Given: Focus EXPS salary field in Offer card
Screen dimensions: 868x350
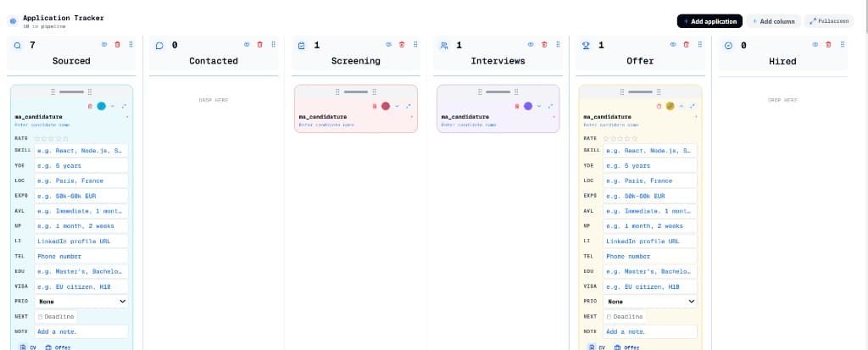Looking at the screenshot, I should click(x=650, y=196).
